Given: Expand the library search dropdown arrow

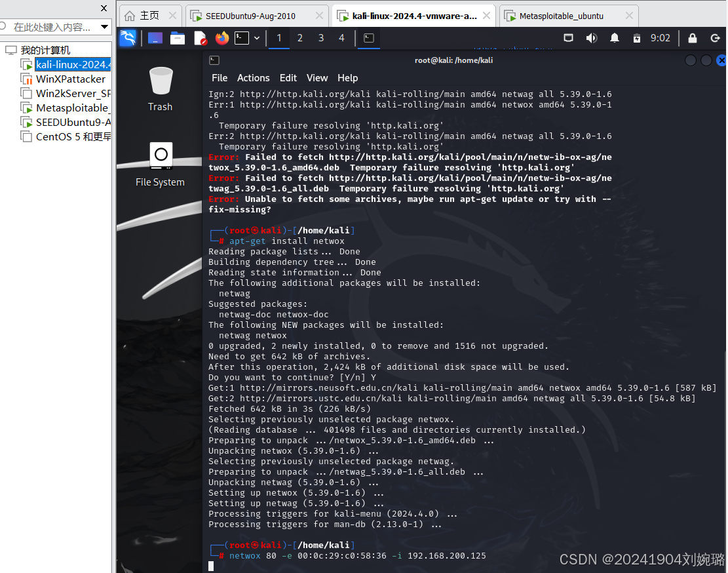Looking at the screenshot, I should (104, 27).
